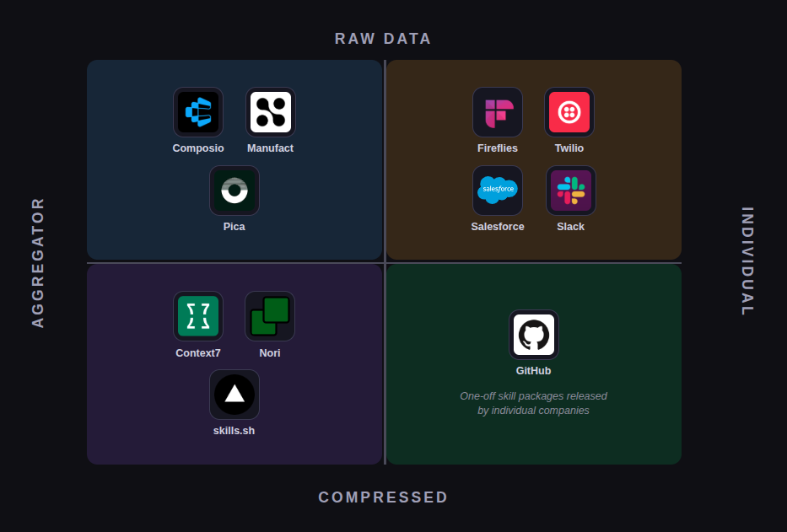Click the Composio logo icon

tap(198, 112)
